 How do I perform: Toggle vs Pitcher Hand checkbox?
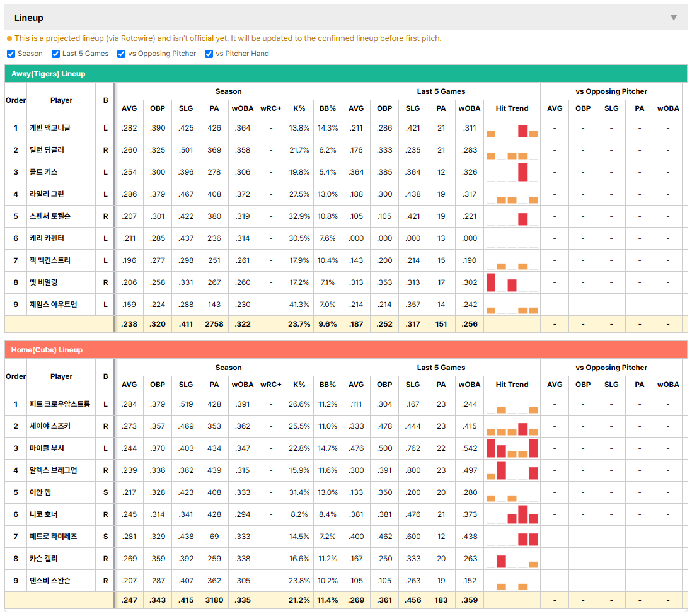click(209, 54)
